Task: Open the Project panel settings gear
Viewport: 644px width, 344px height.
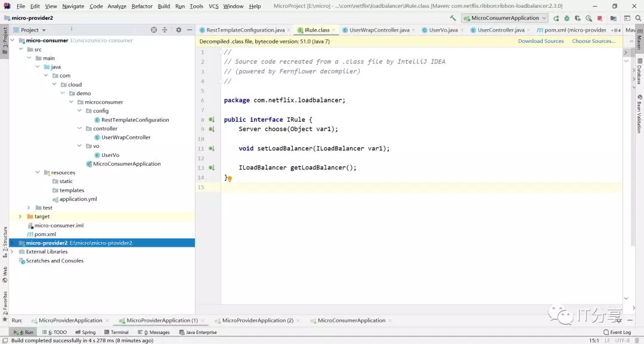Action: click(x=179, y=30)
